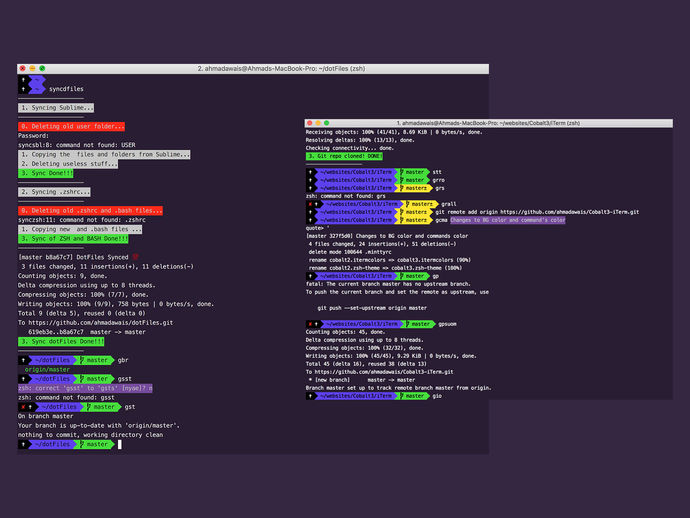Screen dimensions: 690x518
Task: Click the github.com/ahmadawais/dotFiles.git URL
Action: pos(101,323)
